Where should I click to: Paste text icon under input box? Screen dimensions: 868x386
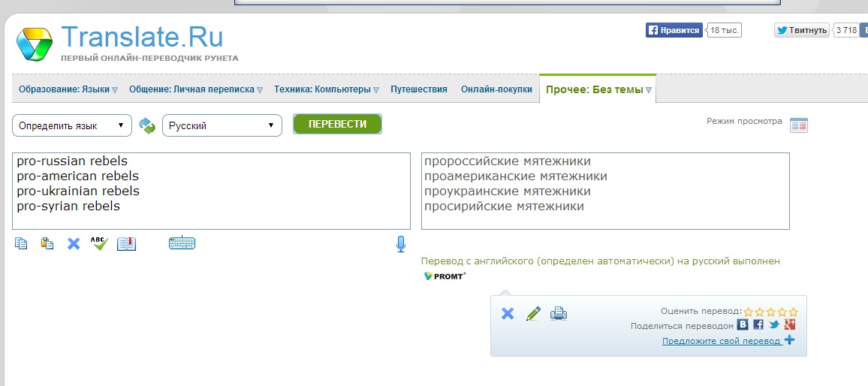pyautogui.click(x=47, y=243)
